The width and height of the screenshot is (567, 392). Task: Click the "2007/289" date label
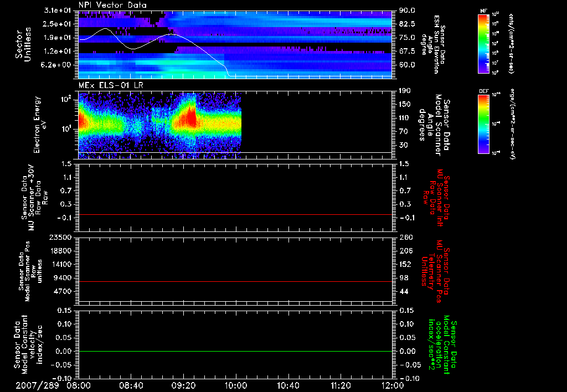coord(37,385)
